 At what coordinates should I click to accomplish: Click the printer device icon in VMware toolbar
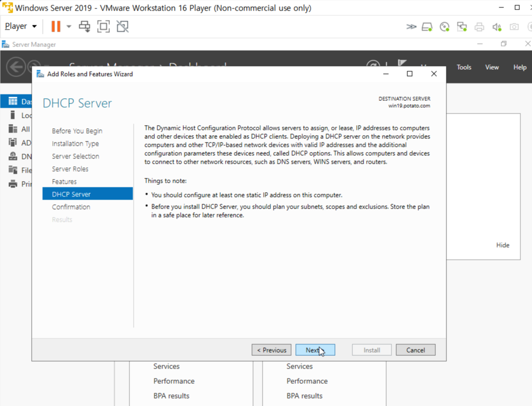[479, 27]
